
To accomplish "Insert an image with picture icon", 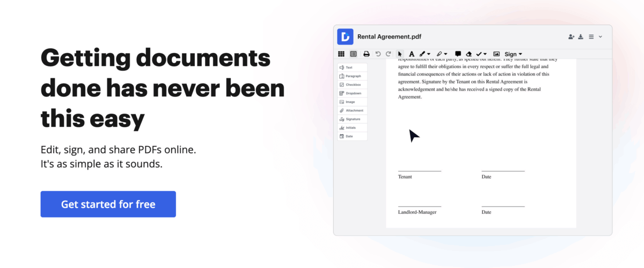I will tap(496, 54).
